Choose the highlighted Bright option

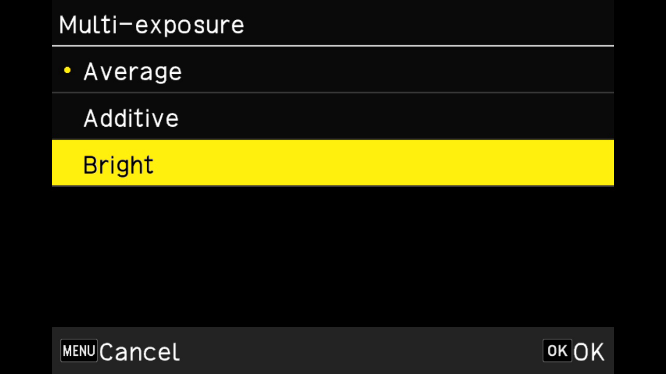coord(333,163)
